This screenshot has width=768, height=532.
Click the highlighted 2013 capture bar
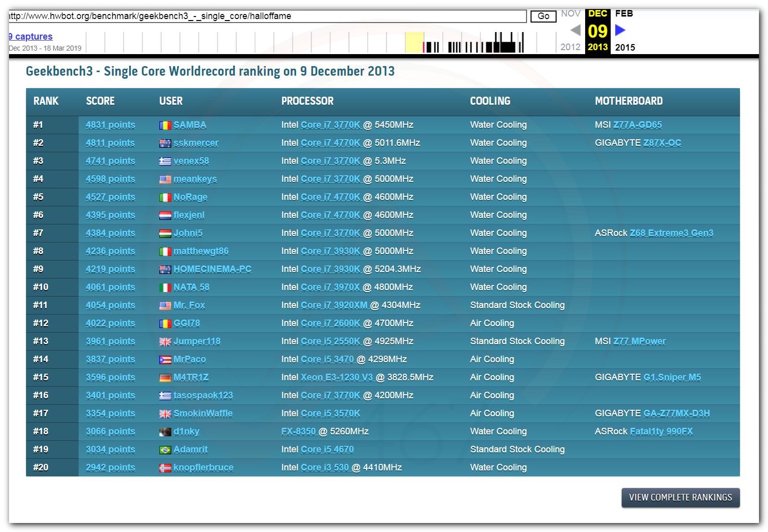(x=414, y=42)
